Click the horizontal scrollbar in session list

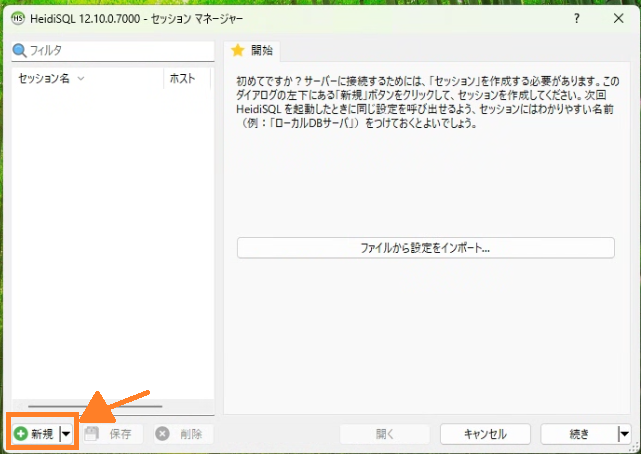pyautogui.click(x=95, y=406)
